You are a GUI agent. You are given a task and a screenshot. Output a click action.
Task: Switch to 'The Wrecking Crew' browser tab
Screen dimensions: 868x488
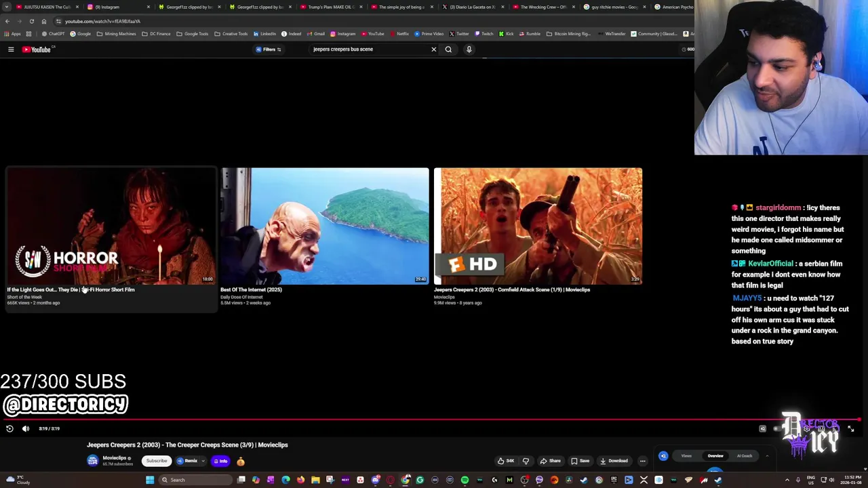click(x=542, y=7)
